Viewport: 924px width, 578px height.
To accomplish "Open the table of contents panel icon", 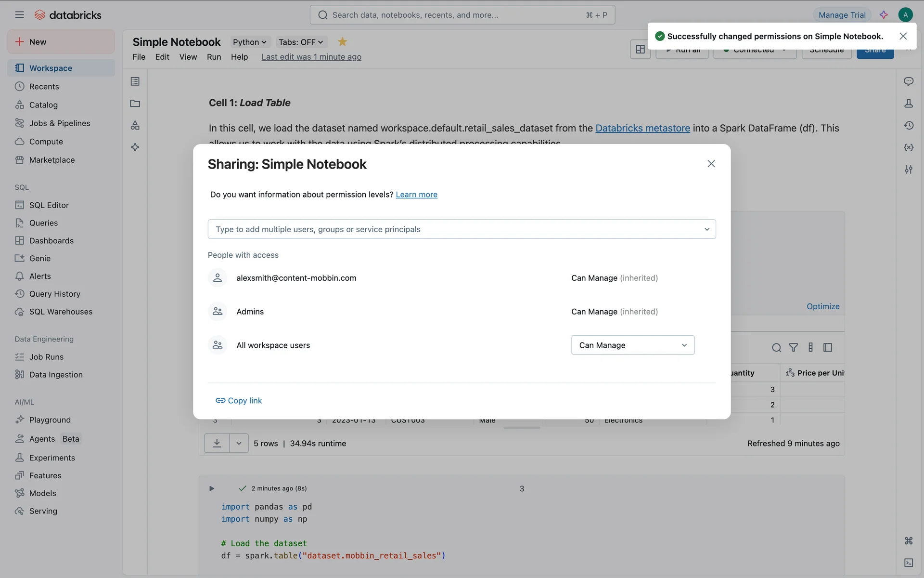I will [135, 81].
